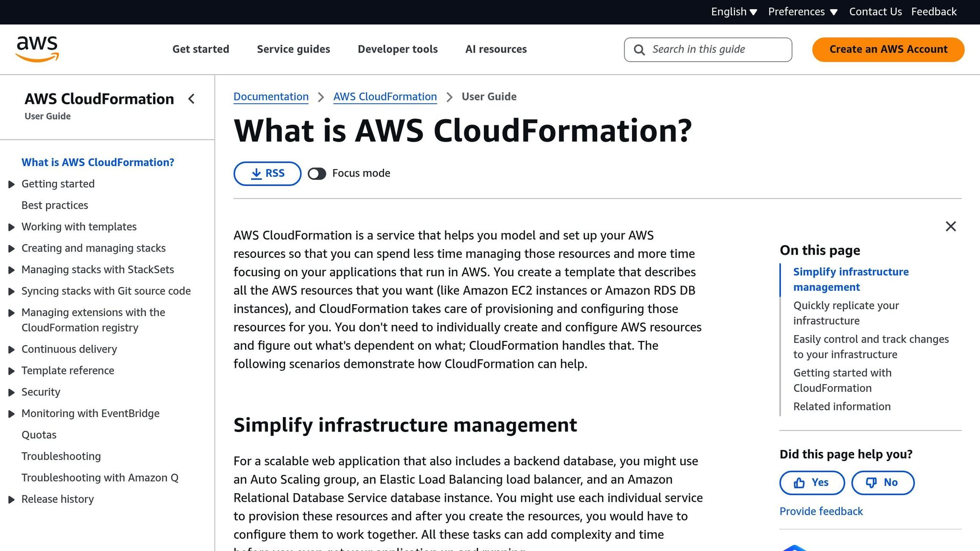Image resolution: width=980 pixels, height=551 pixels.
Task: Expand Working with templates arrow
Action: [x=11, y=227]
